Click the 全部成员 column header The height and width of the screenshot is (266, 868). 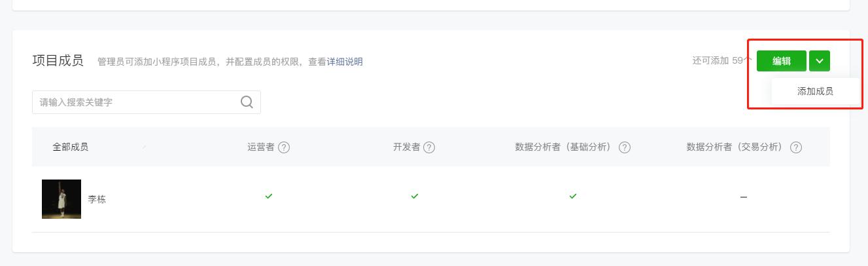tap(71, 147)
